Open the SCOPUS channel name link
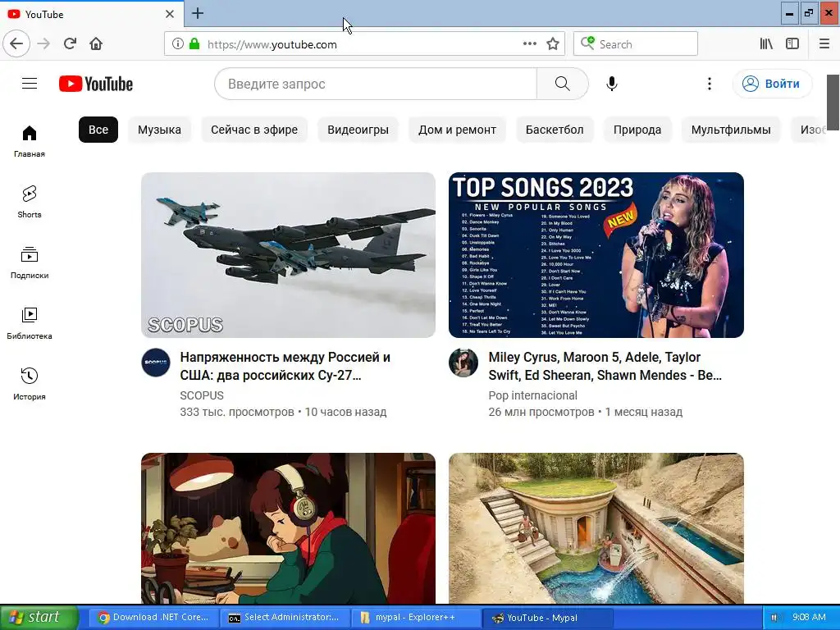 point(202,395)
